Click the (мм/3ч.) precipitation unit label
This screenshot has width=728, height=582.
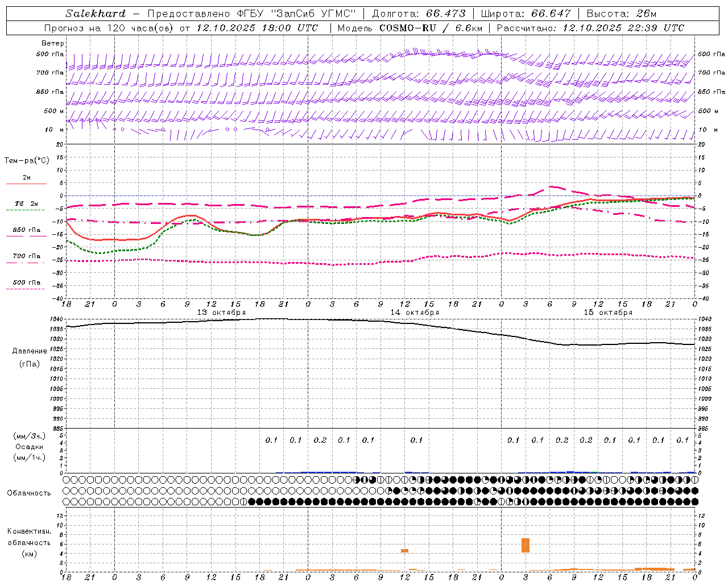(x=30, y=436)
